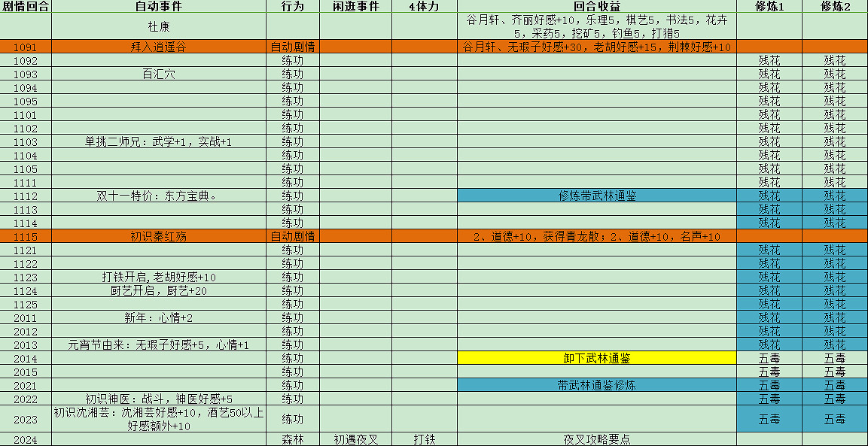Image resolution: width=868 pixels, height=446 pixels.
Task: Select the 回合收益 column header
Action: pyautogui.click(x=597, y=7)
